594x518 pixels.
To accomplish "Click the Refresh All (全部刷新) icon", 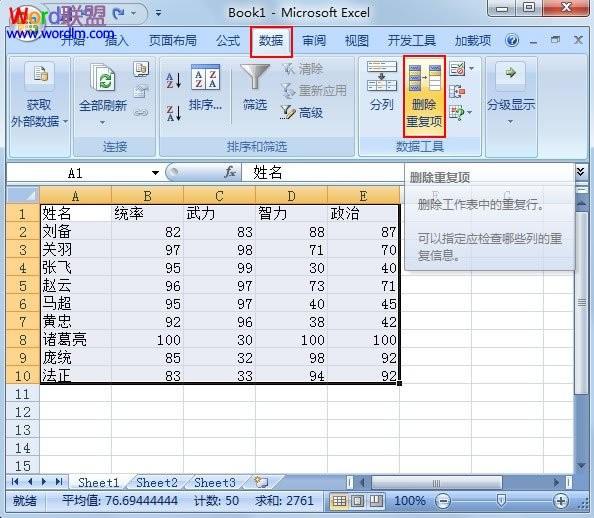I will (103, 78).
